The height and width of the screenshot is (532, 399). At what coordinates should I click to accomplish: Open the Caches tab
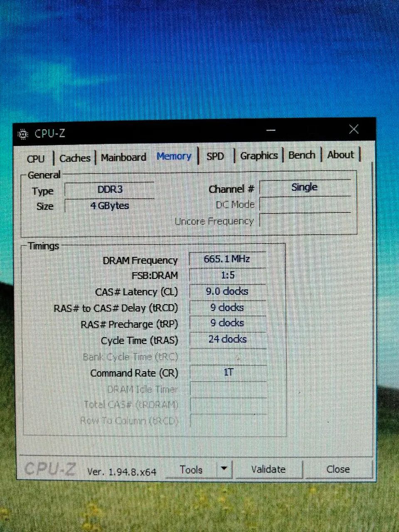click(75, 158)
